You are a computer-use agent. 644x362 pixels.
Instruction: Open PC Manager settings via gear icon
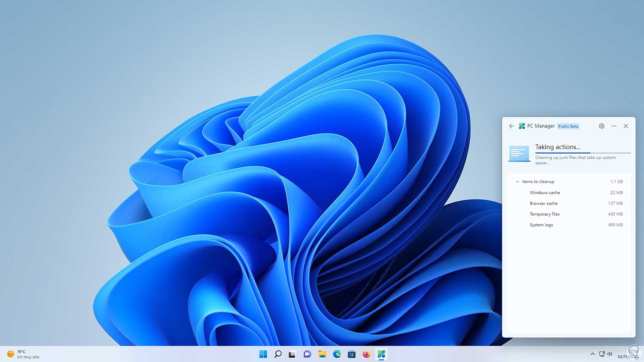(601, 126)
